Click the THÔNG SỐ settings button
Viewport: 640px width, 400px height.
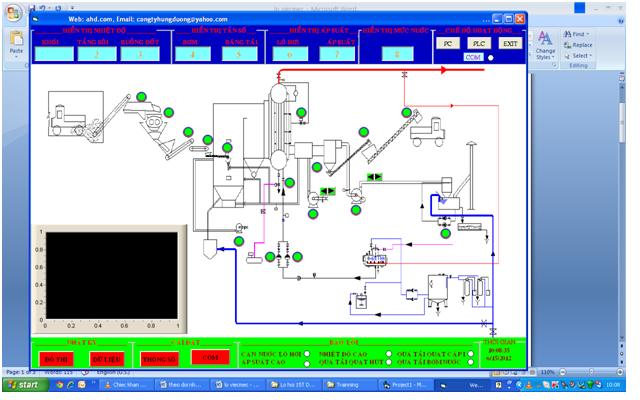pyautogui.click(x=159, y=358)
